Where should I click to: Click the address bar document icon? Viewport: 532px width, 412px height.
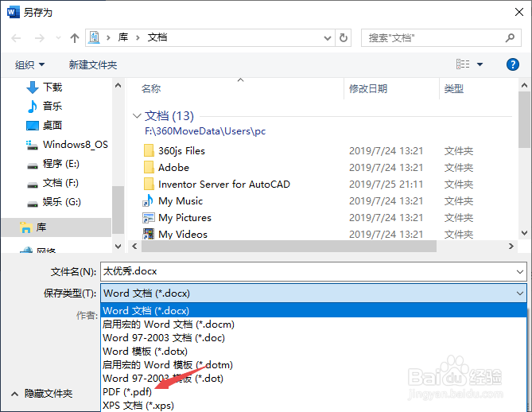(x=94, y=37)
